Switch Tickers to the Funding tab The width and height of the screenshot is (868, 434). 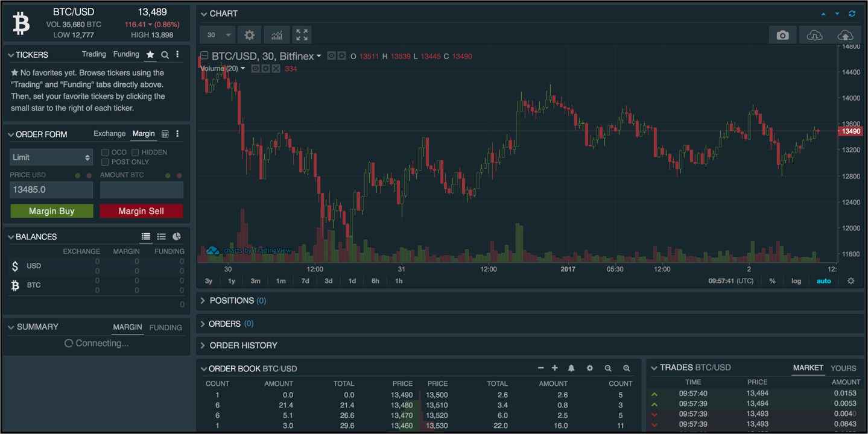(x=126, y=54)
